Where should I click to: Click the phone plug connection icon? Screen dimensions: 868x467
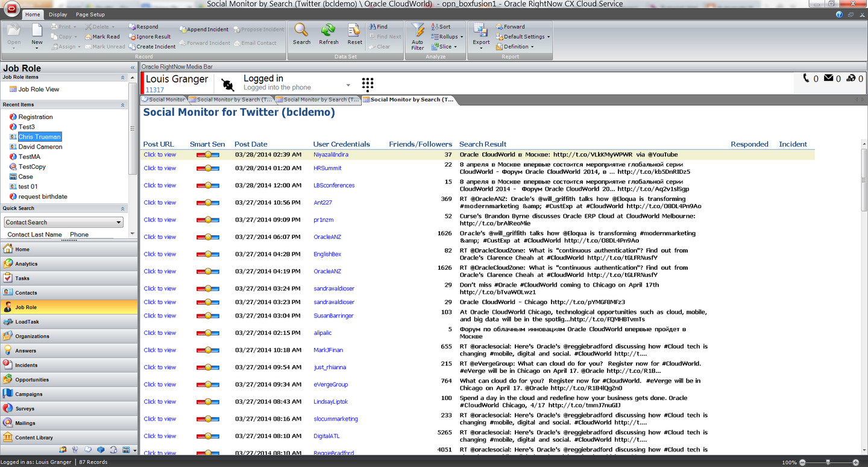coord(228,84)
